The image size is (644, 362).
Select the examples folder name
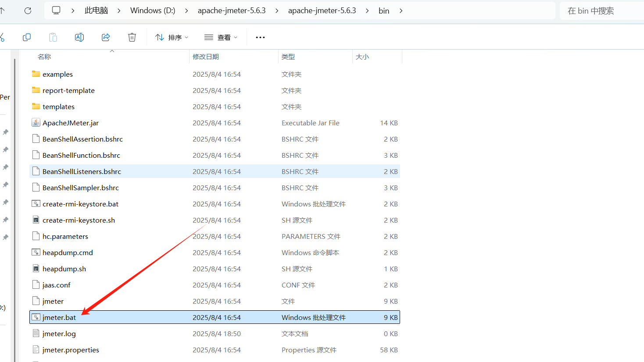coord(57,74)
